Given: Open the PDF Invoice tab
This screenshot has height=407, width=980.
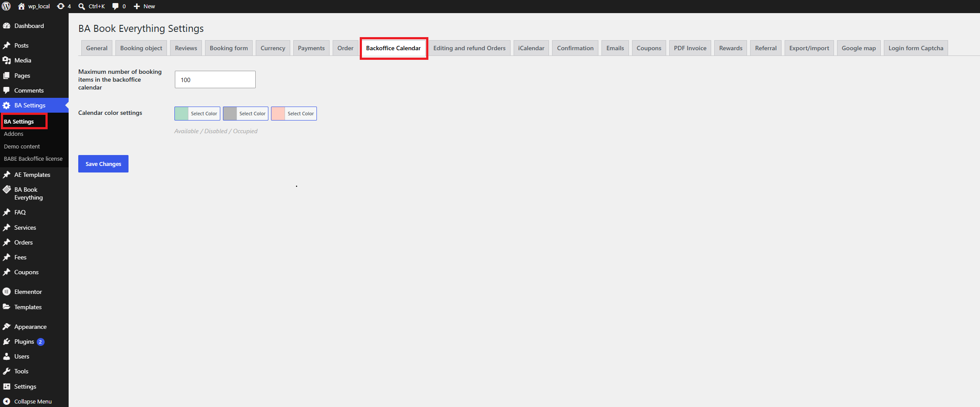Looking at the screenshot, I should tap(690, 48).
